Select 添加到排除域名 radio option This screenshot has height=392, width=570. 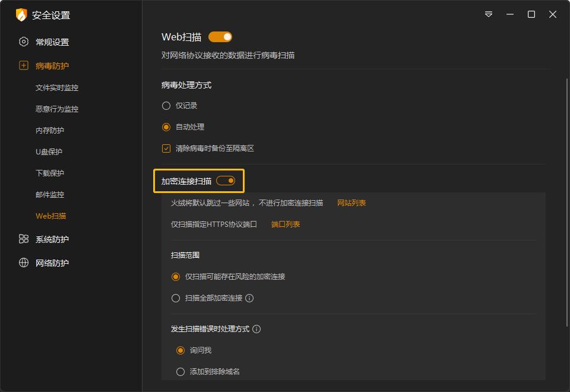[x=180, y=372]
